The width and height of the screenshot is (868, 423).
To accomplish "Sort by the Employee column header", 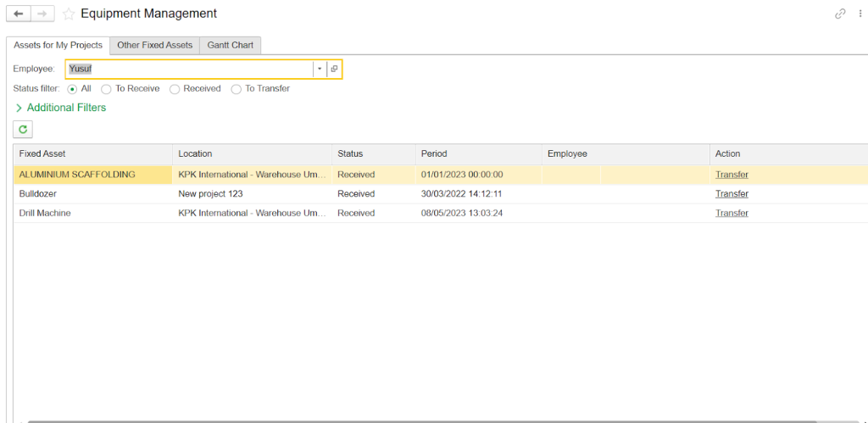I will click(626, 154).
